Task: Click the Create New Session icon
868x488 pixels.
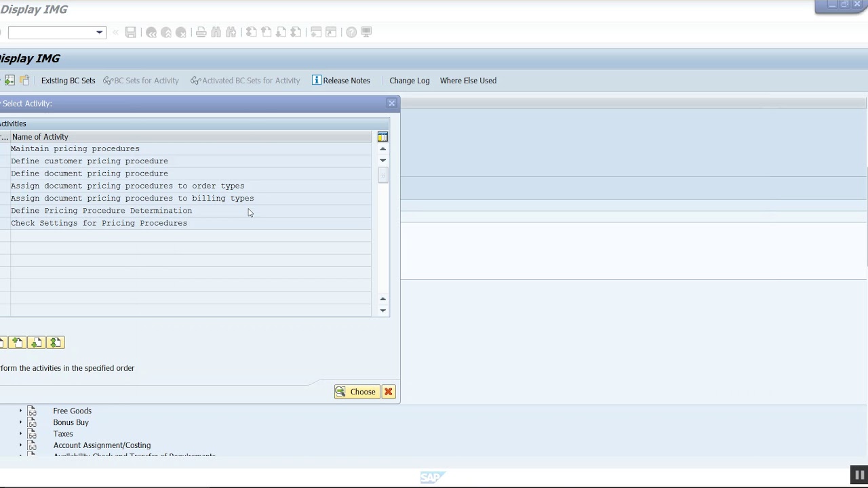Action: pyautogui.click(x=316, y=33)
